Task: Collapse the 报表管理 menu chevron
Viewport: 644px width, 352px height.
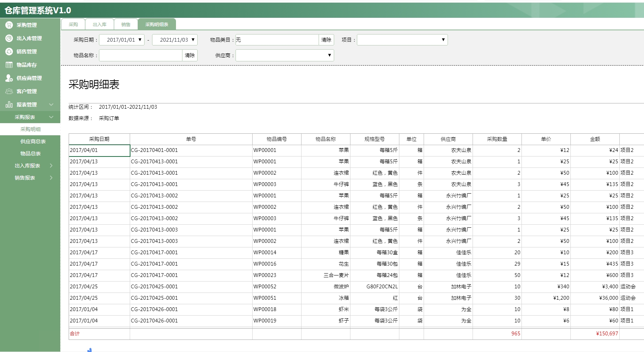Action: (51, 105)
